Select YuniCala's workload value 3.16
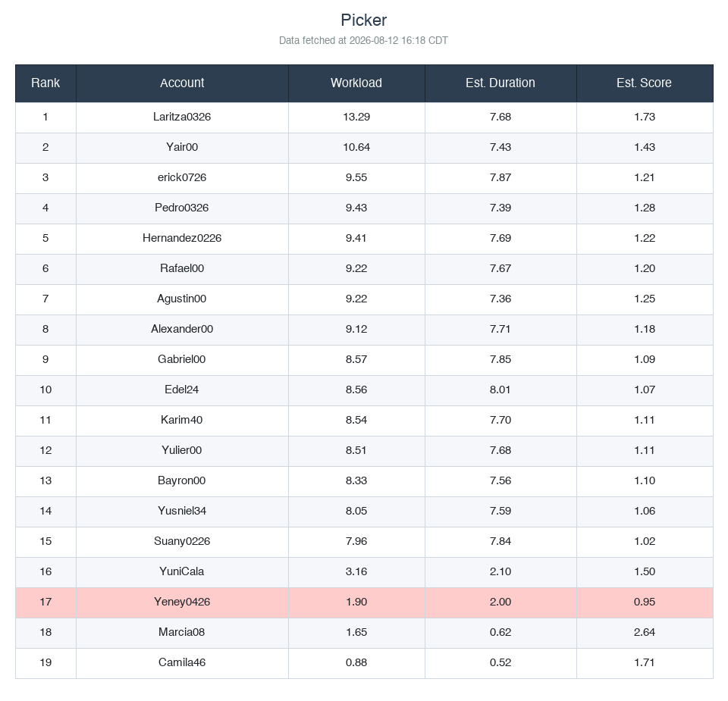Screen dimensions: 728x701 click(x=356, y=571)
